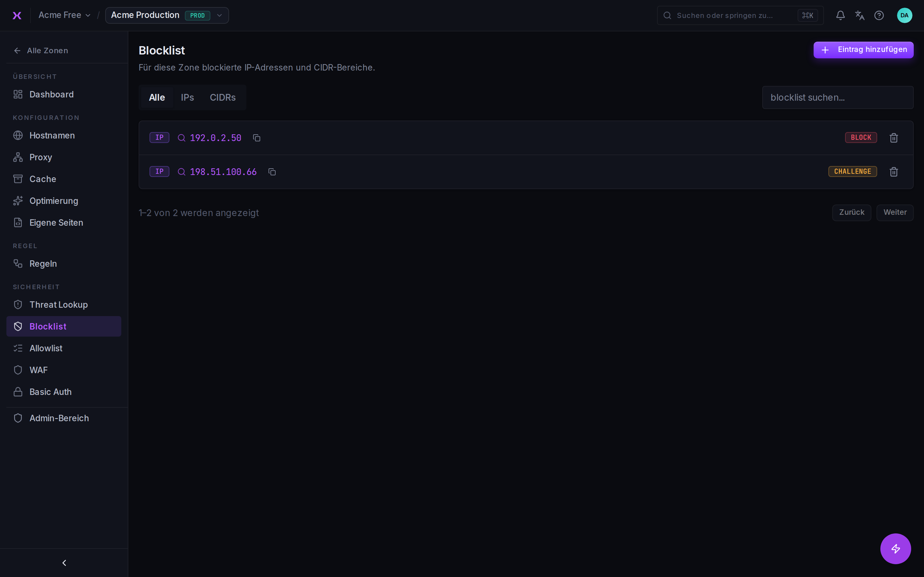Click the Weiter pagination button
Viewport: 924px width, 577px height.
pyautogui.click(x=894, y=213)
